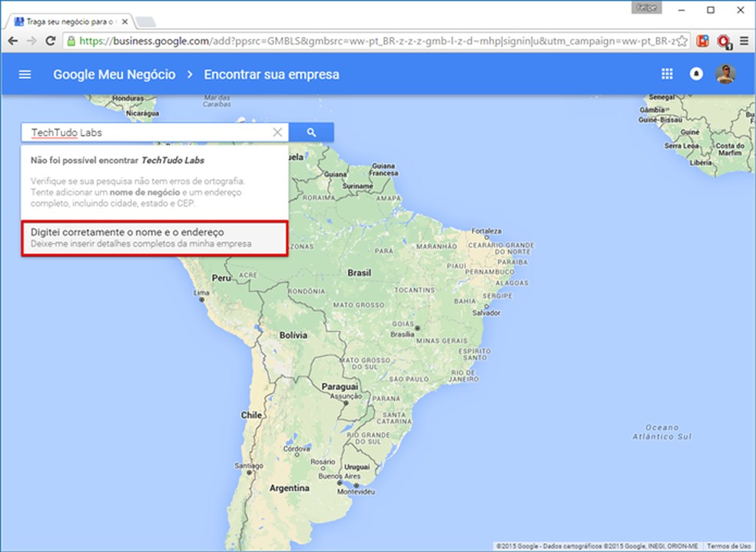Click browser forward arrow
Screen dimensions: 756x552
click(31, 41)
